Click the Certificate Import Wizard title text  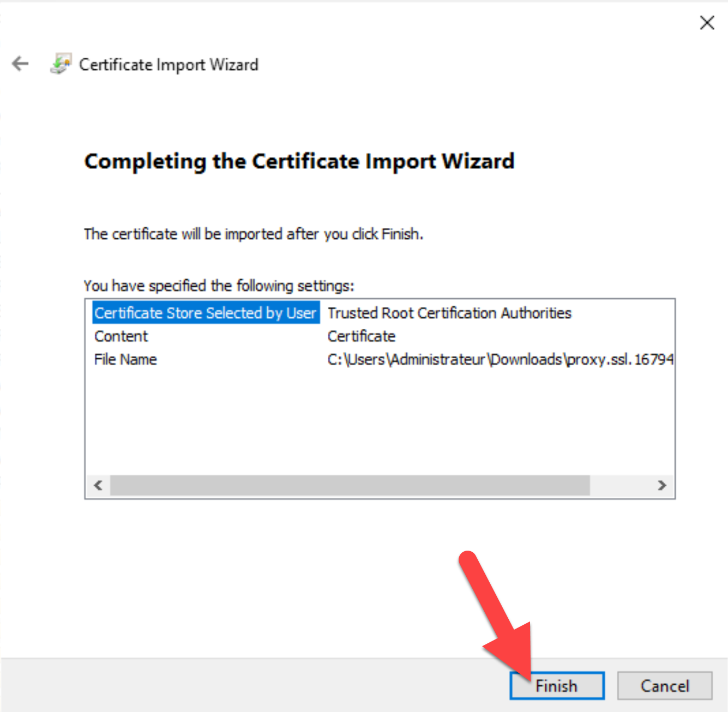point(169,64)
